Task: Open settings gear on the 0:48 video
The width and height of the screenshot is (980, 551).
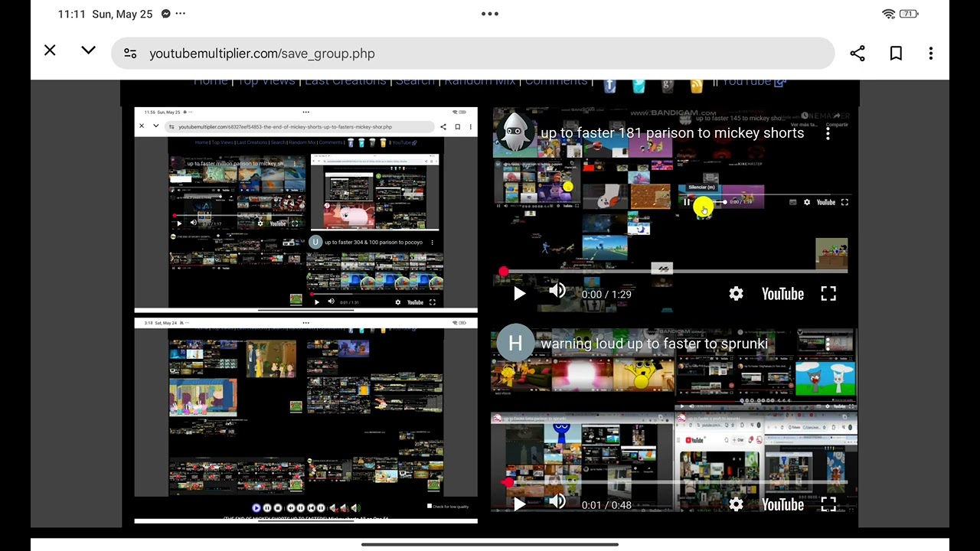Action: (736, 504)
